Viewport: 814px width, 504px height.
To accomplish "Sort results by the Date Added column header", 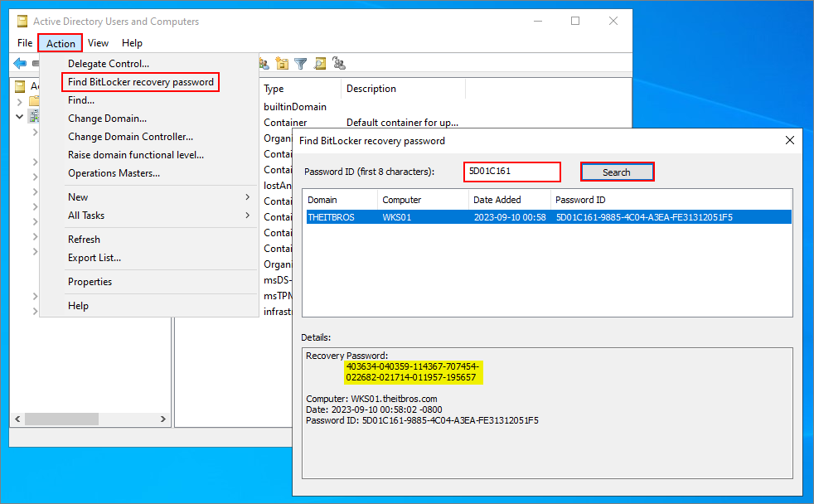I will pyautogui.click(x=510, y=200).
